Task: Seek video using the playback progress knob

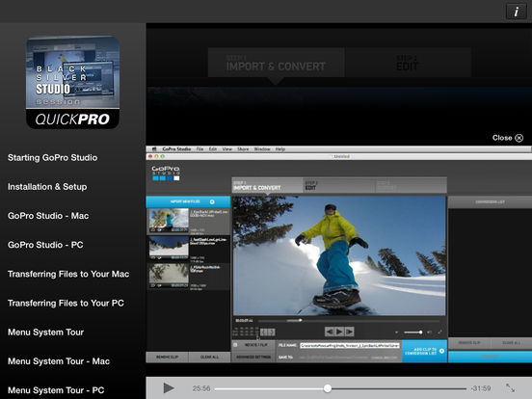Action: 327,388
